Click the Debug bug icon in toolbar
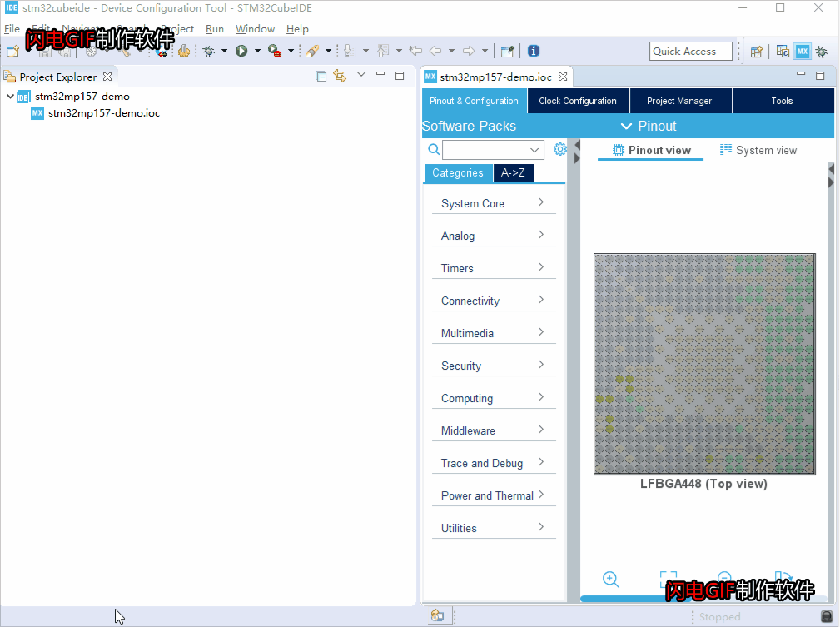This screenshot has width=840, height=627. pos(208,51)
